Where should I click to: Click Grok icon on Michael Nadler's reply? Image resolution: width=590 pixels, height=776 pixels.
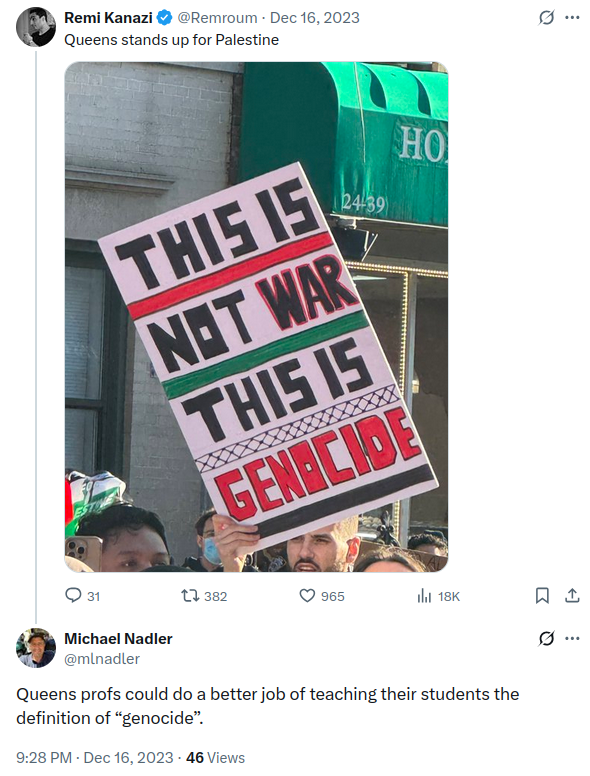(x=546, y=638)
